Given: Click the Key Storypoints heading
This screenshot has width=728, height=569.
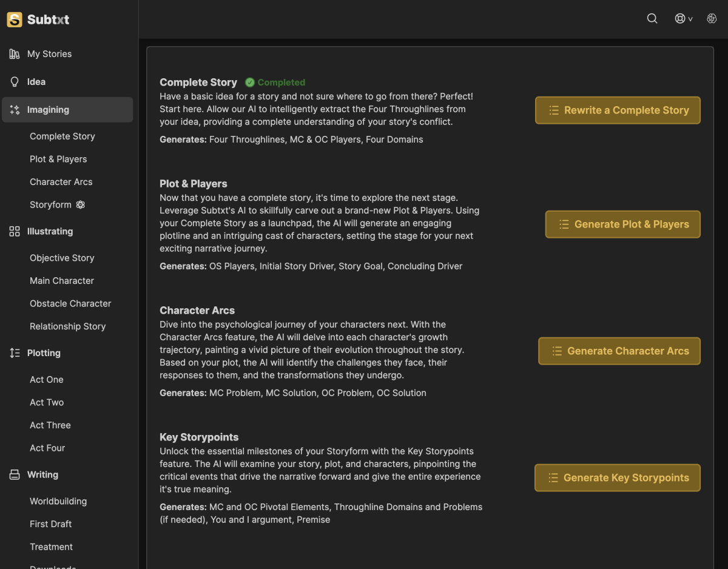Looking at the screenshot, I should pos(199,437).
